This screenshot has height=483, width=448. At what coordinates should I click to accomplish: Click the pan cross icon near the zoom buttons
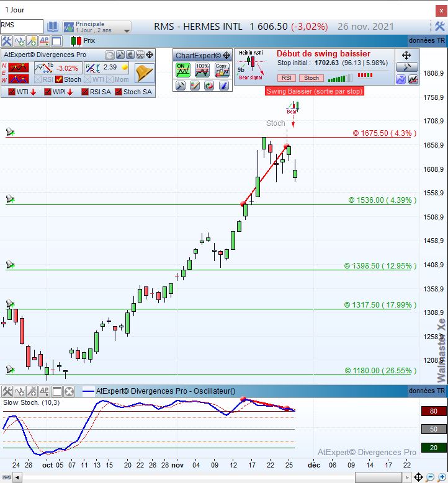click(x=418, y=477)
